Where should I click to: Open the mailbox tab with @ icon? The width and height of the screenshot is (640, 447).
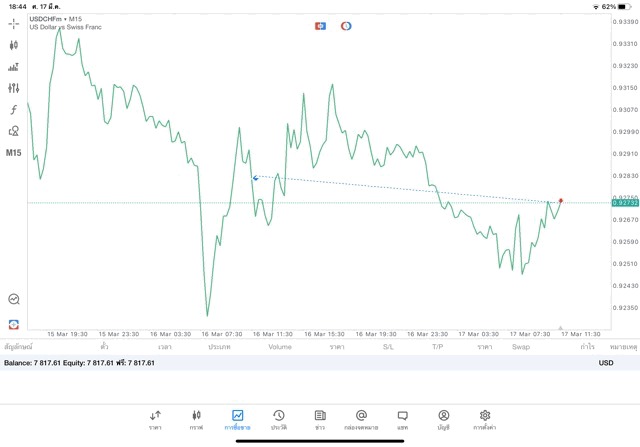pos(361,420)
